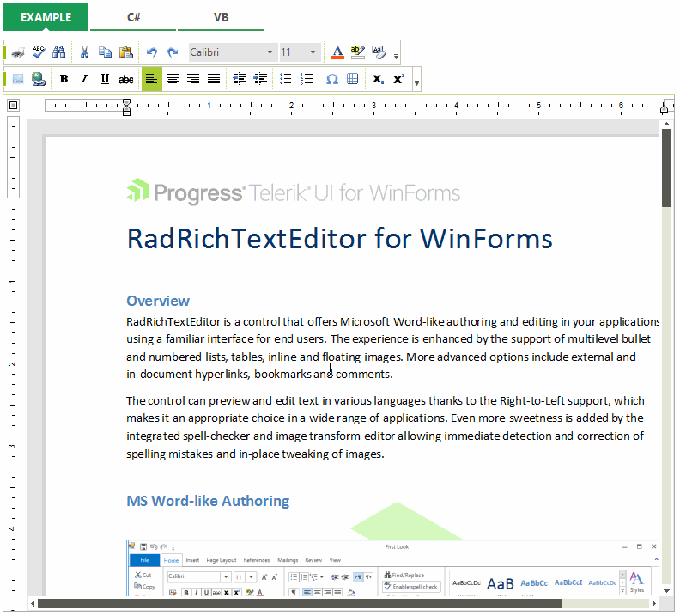Click the 'MS Word-like Authoring' heading
The image size is (680, 616).
pyautogui.click(x=208, y=501)
